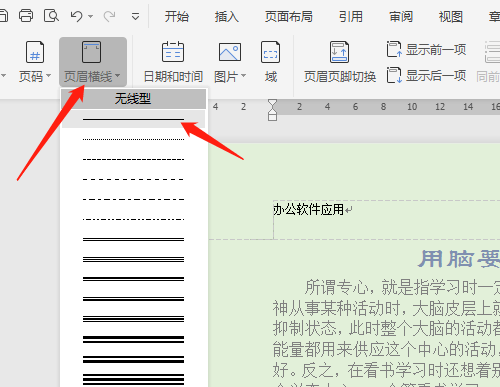Open print preview icon
Screen dimensions: 500x387
tap(51, 16)
